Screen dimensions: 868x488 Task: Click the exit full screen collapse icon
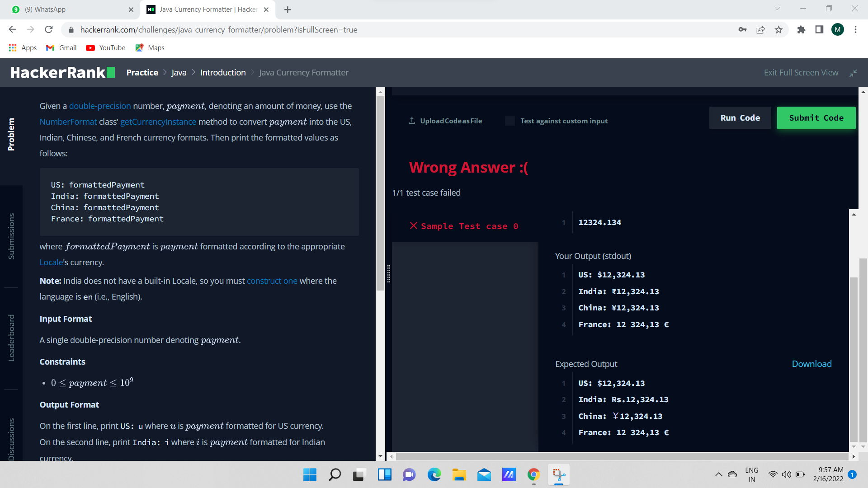(x=853, y=73)
